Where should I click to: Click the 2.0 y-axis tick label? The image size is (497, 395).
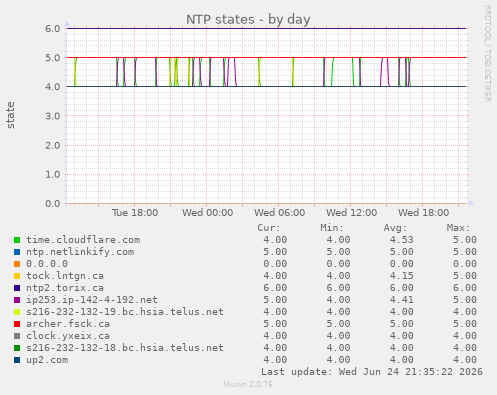coord(53,145)
